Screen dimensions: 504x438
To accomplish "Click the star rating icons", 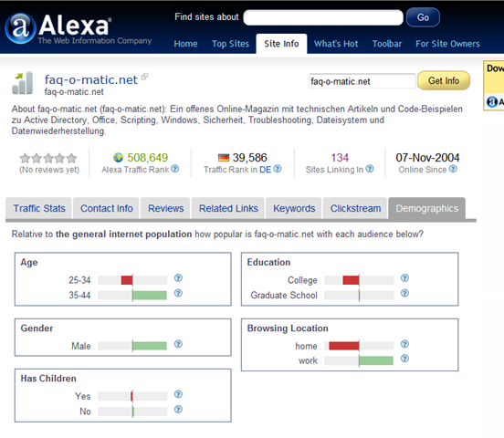I will coord(48,158).
